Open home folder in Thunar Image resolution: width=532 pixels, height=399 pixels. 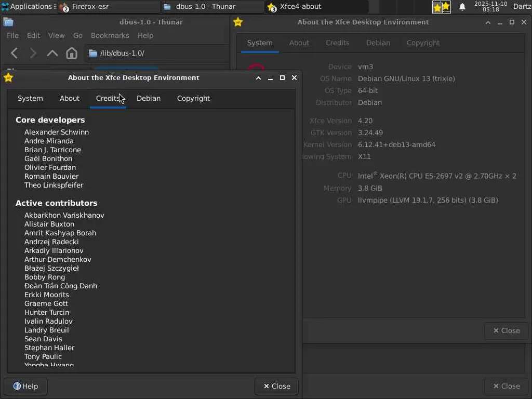click(72, 54)
